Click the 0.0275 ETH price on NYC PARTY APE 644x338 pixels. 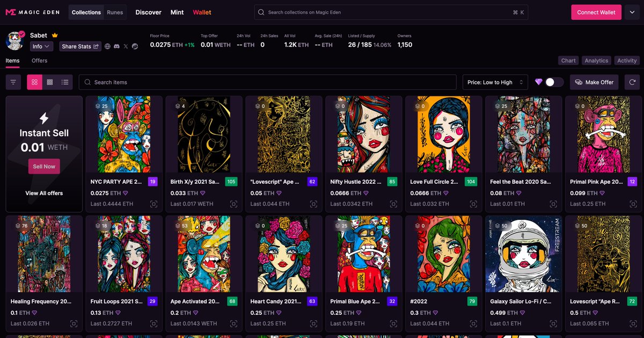106,193
